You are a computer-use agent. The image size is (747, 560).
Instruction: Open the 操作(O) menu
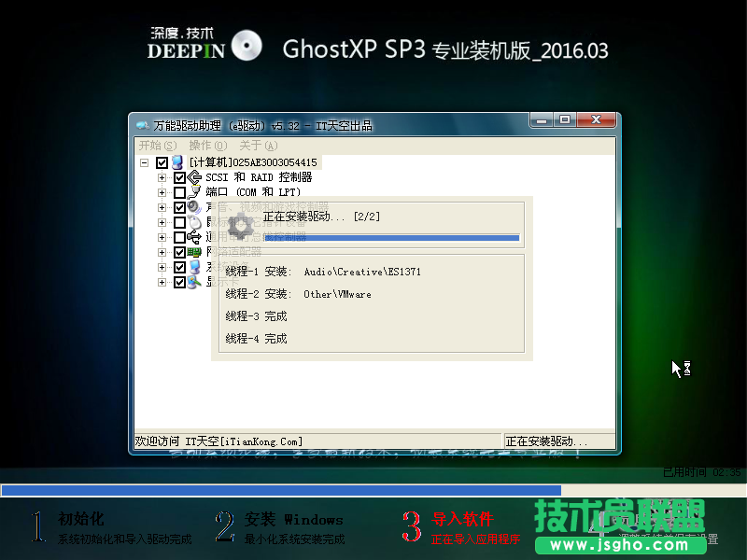click(x=207, y=146)
